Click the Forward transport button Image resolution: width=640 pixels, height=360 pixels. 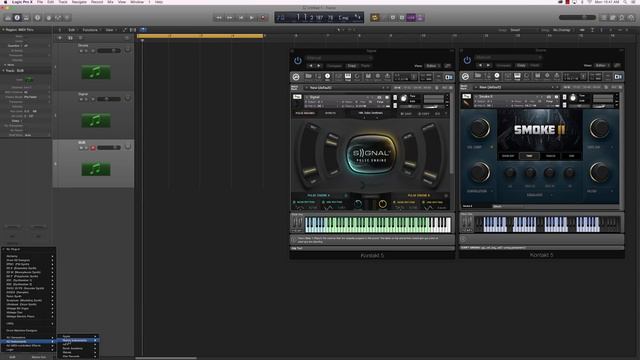point(230,18)
